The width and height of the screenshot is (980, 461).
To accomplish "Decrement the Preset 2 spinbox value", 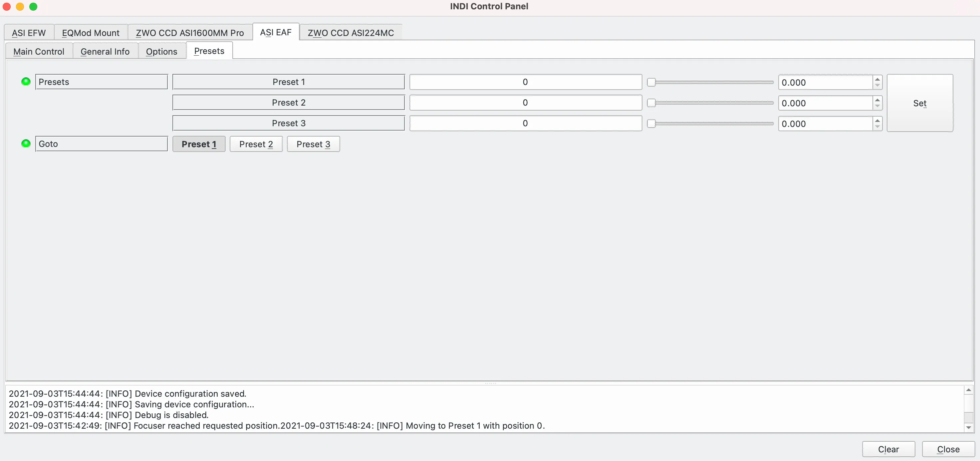I will coord(877,106).
